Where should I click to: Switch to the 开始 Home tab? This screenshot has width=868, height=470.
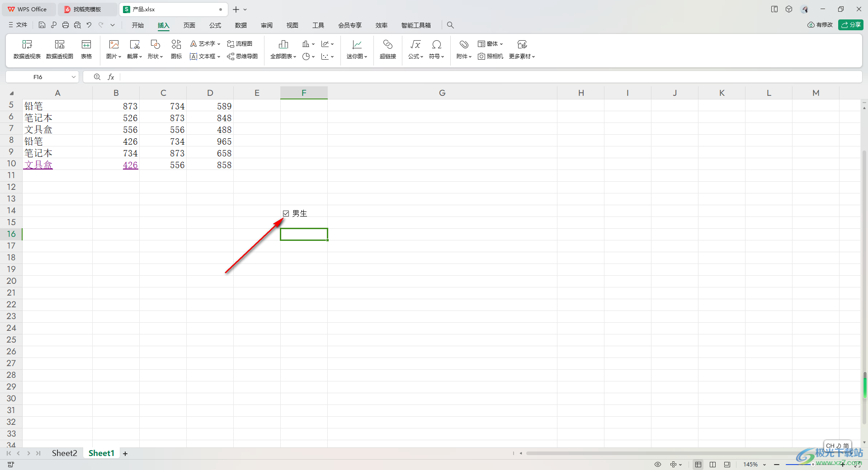(x=138, y=25)
